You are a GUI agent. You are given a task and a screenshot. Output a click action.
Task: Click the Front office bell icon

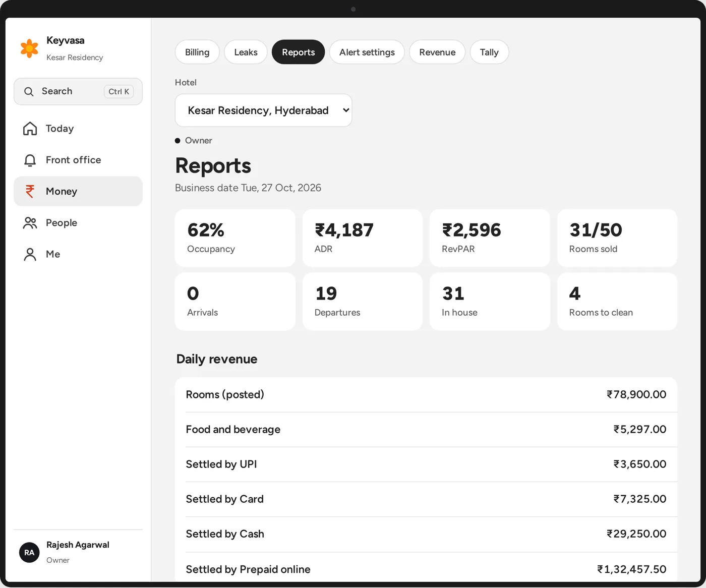[30, 160]
